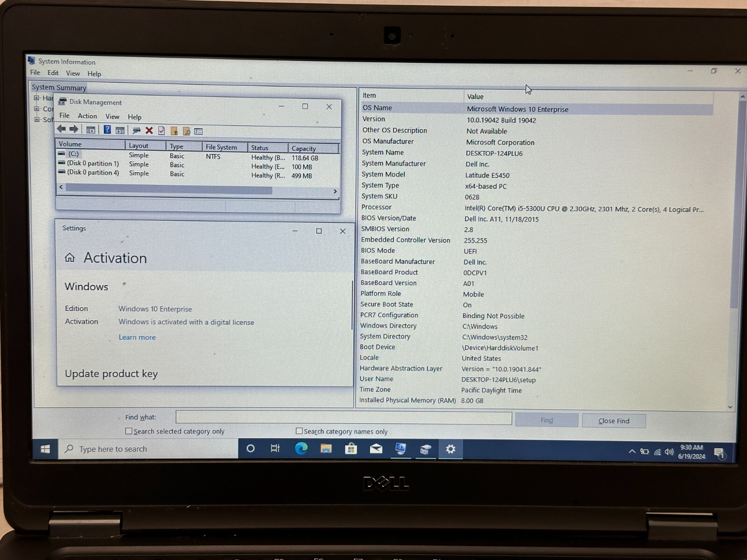Click the last list-view toolbar icon in Disk Management
The image size is (747, 560).
(x=198, y=132)
